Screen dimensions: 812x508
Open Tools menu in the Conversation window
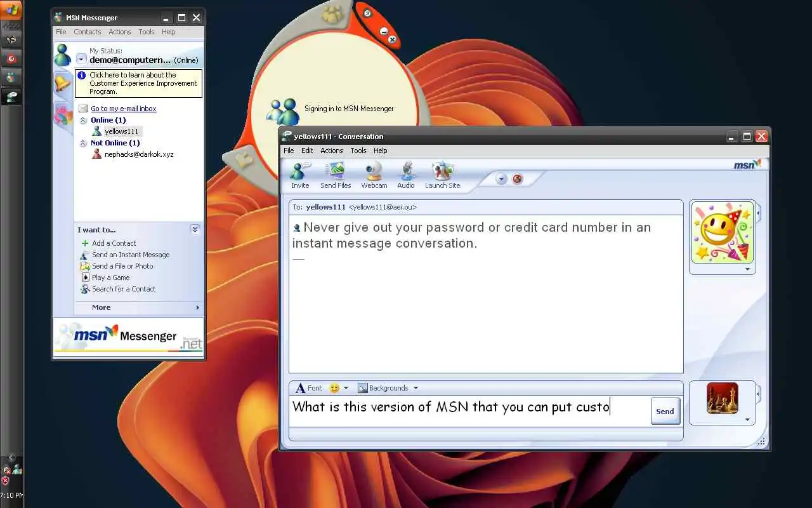tap(358, 150)
